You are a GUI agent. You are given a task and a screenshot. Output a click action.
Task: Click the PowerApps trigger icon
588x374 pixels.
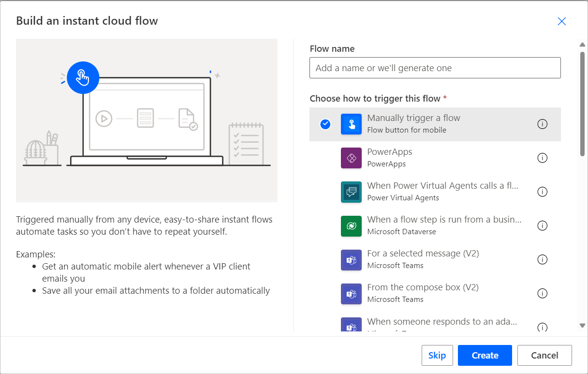pyautogui.click(x=351, y=158)
